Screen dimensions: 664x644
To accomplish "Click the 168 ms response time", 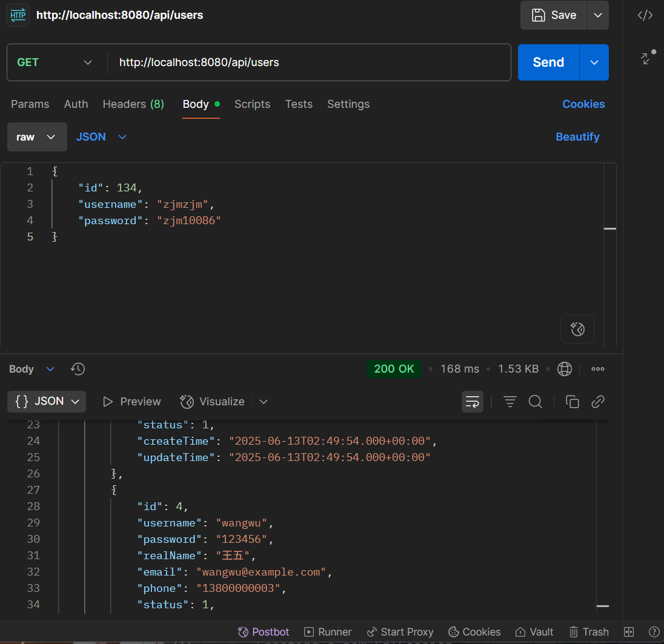I will click(x=459, y=369).
